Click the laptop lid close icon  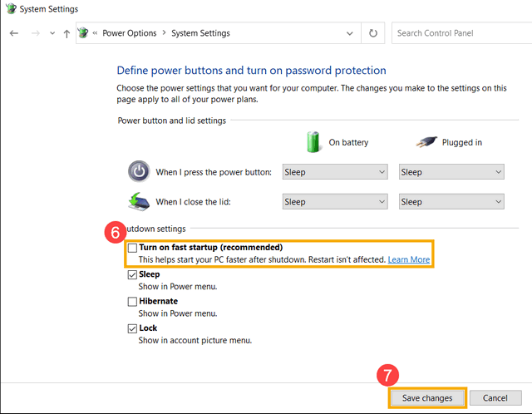coord(139,201)
